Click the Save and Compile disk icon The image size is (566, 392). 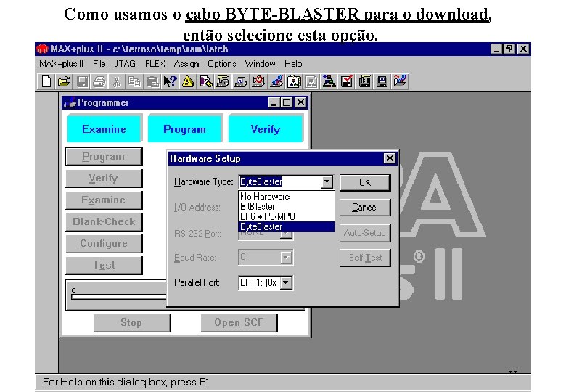pyautogui.click(x=364, y=81)
